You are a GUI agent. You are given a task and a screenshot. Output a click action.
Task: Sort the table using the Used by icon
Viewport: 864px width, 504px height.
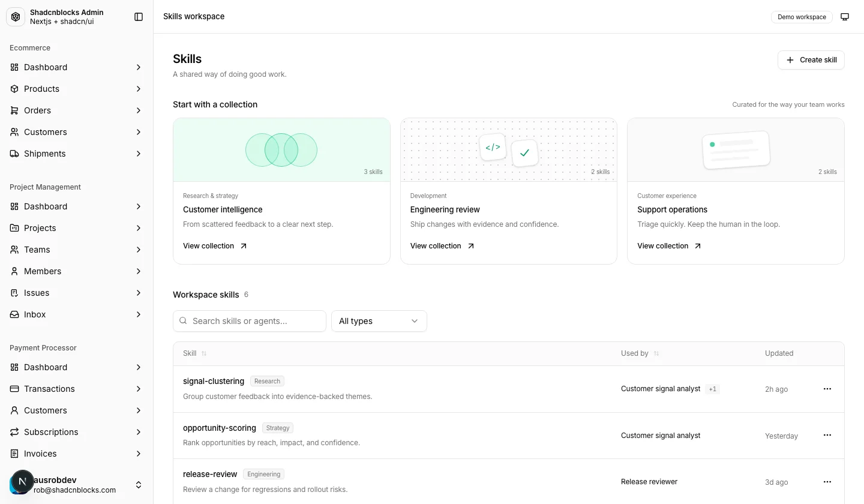click(656, 353)
